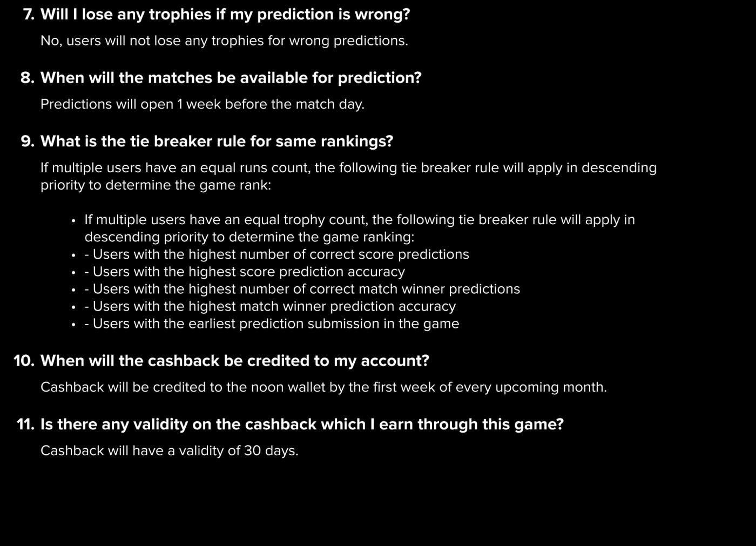Click the tie breaker rule question heading
The width and height of the screenshot is (756, 546).
click(217, 141)
